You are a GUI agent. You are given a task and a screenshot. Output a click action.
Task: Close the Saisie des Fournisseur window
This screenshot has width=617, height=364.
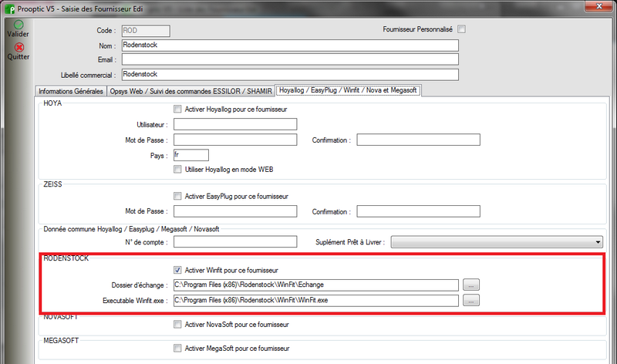[x=599, y=6]
